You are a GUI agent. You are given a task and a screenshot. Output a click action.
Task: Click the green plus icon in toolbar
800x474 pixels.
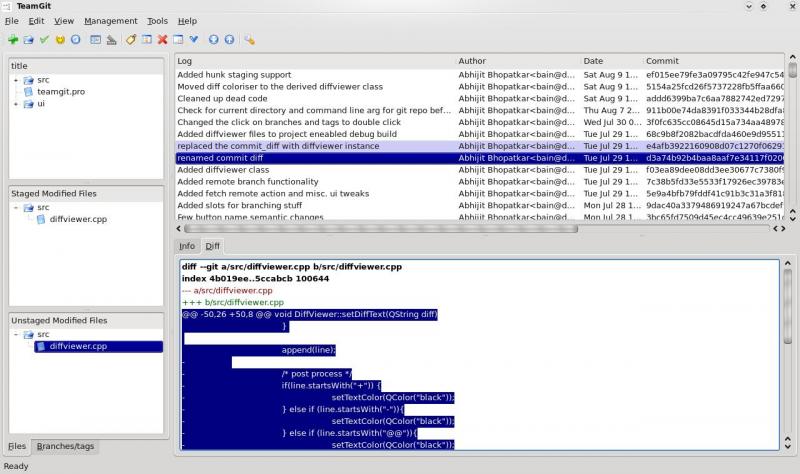[13, 40]
